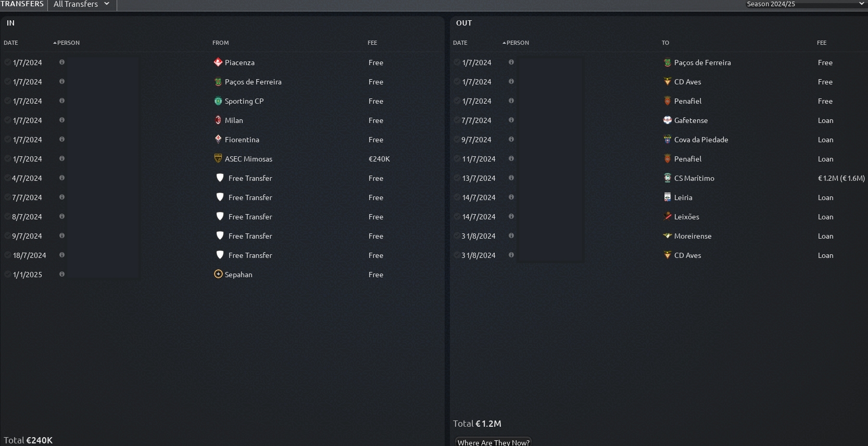Toggle selection circle on the Piacenza row
868x446 pixels.
pyautogui.click(x=7, y=63)
